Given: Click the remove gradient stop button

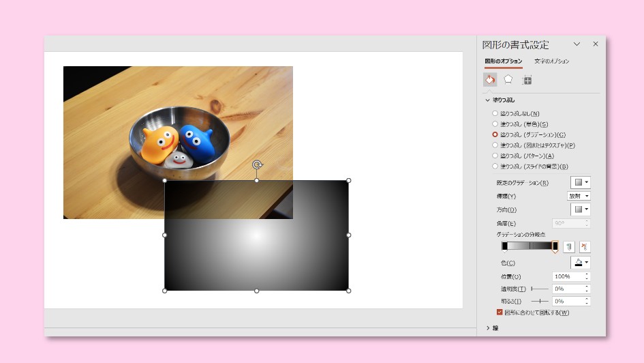Looking at the screenshot, I should coord(585,246).
